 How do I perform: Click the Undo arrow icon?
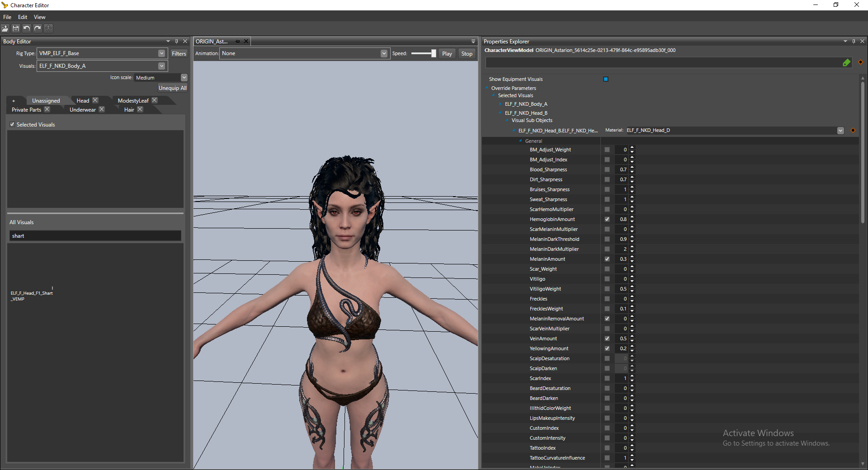point(27,28)
